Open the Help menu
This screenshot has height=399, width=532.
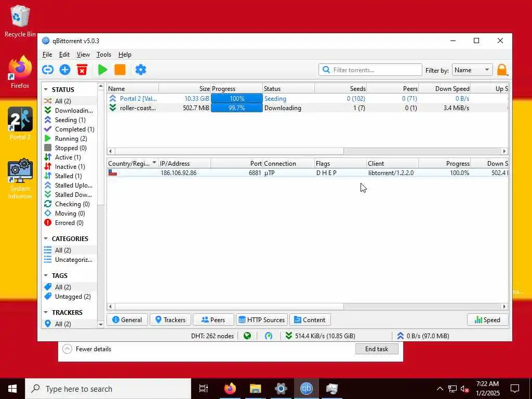(125, 55)
